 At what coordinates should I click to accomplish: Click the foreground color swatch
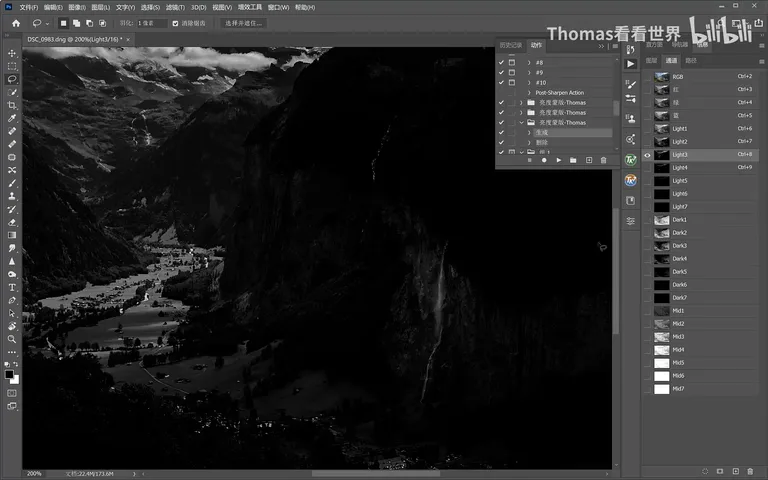click(x=9, y=375)
